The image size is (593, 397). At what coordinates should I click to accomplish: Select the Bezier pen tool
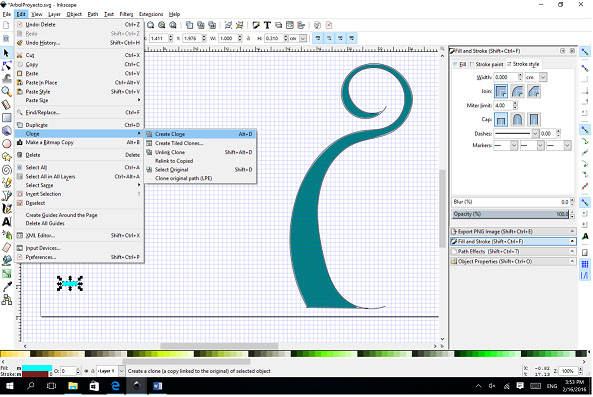6,195
